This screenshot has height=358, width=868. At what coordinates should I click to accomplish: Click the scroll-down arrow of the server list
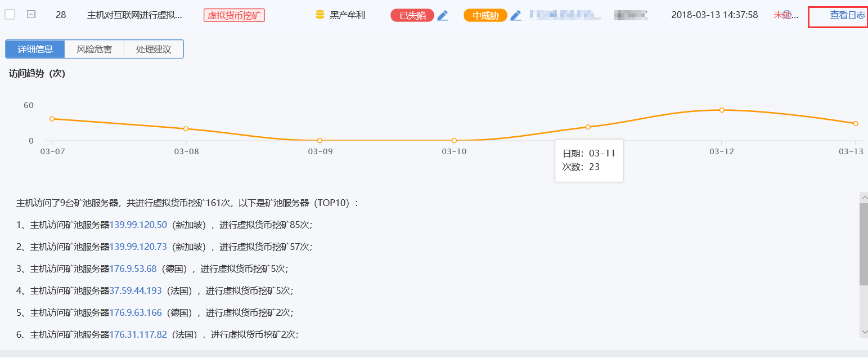pyautogui.click(x=863, y=332)
